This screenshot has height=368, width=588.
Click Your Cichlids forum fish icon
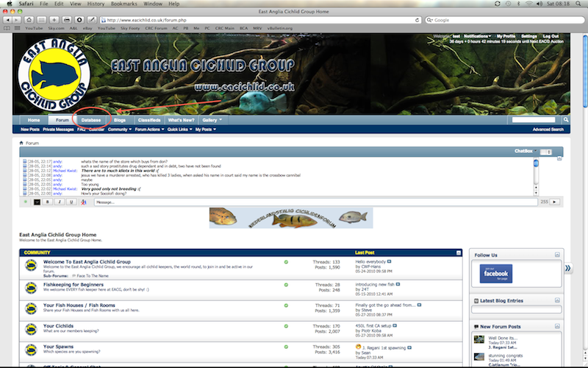coord(31,329)
